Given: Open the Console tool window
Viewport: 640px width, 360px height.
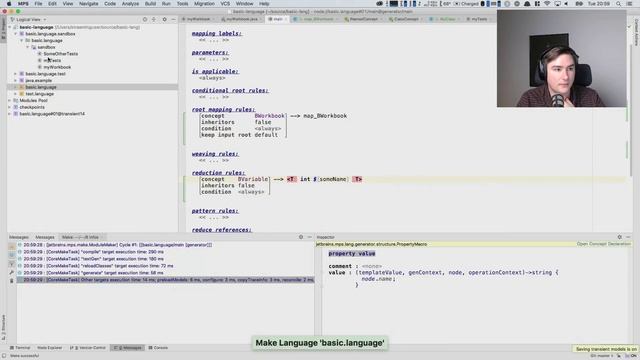Looking at the screenshot, I should click(158, 348).
